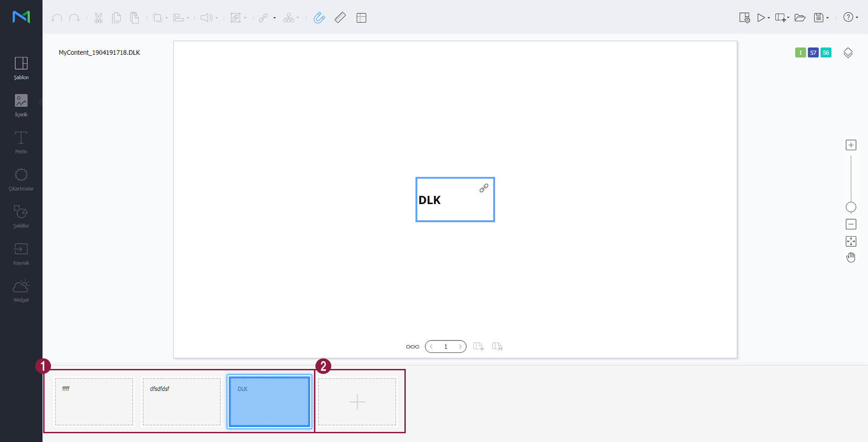Select the hand pan tool

851,257
